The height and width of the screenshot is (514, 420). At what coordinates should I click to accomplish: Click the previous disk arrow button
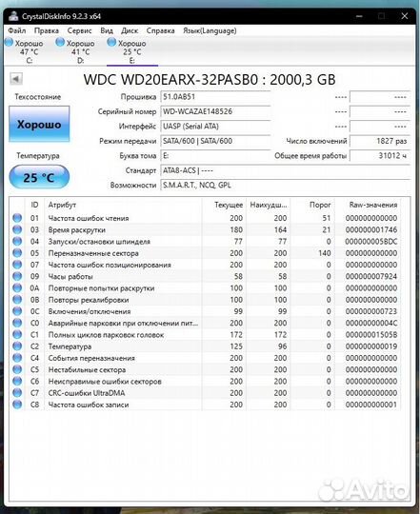tap(16, 79)
